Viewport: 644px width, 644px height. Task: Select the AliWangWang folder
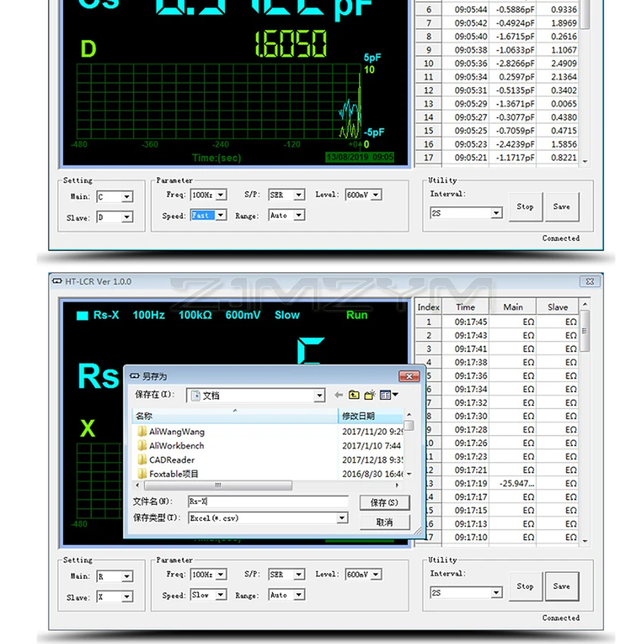click(x=176, y=432)
